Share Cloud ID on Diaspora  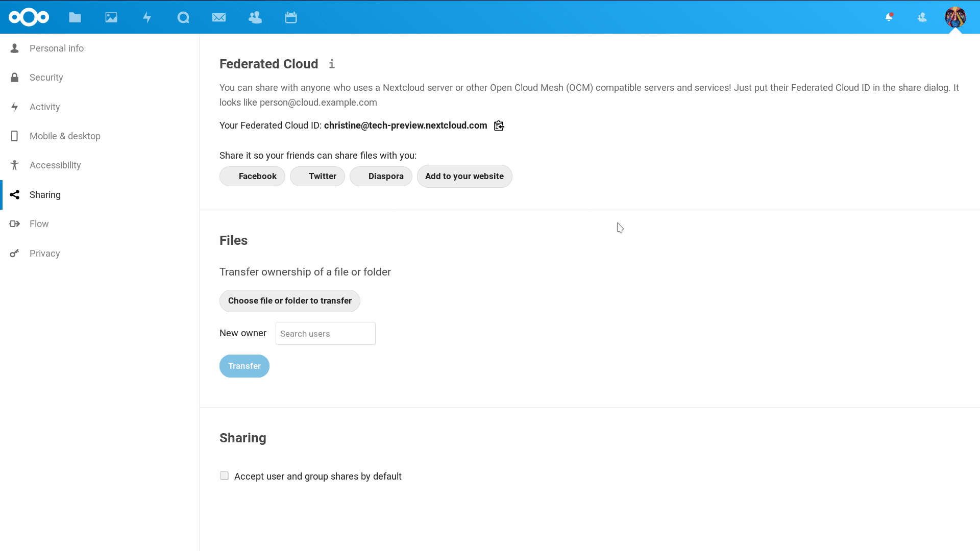(x=381, y=177)
